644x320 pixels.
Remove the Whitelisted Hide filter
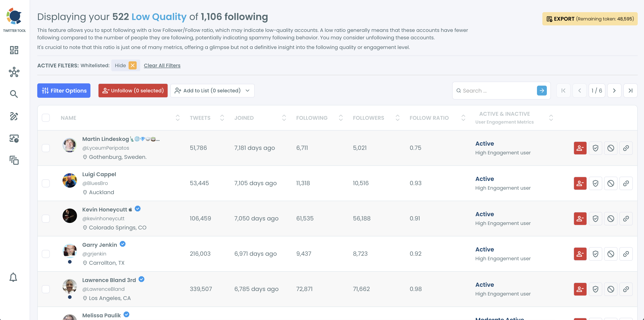(132, 65)
